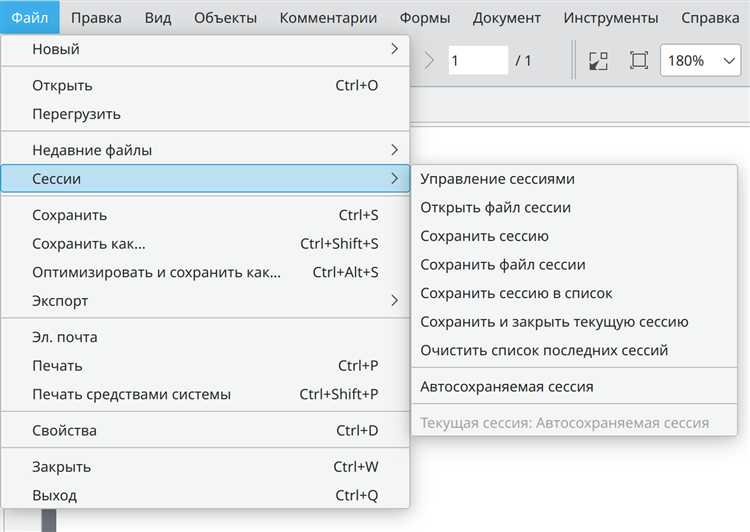Choose Сохранить сессию в список
This screenshot has width=750, height=532.
tap(574, 293)
